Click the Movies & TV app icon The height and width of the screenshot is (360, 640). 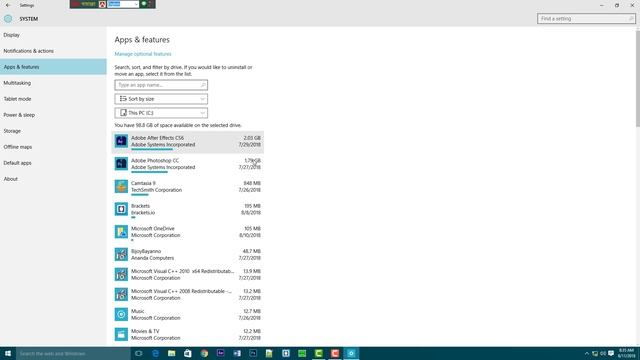pyautogui.click(x=121, y=334)
